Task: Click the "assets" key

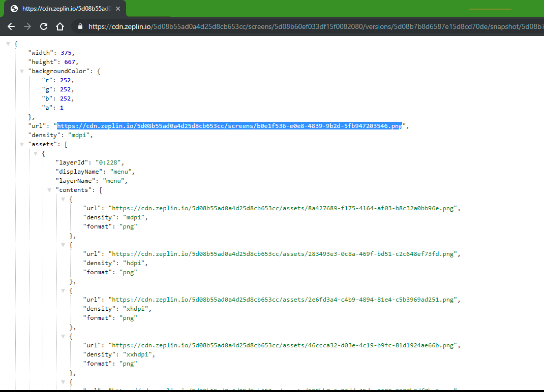Action: tap(43, 144)
